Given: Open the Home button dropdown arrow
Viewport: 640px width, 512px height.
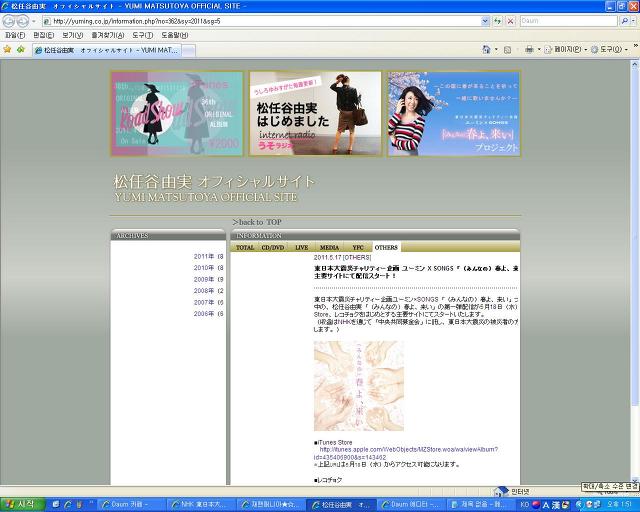Looking at the screenshot, I should 496,49.
